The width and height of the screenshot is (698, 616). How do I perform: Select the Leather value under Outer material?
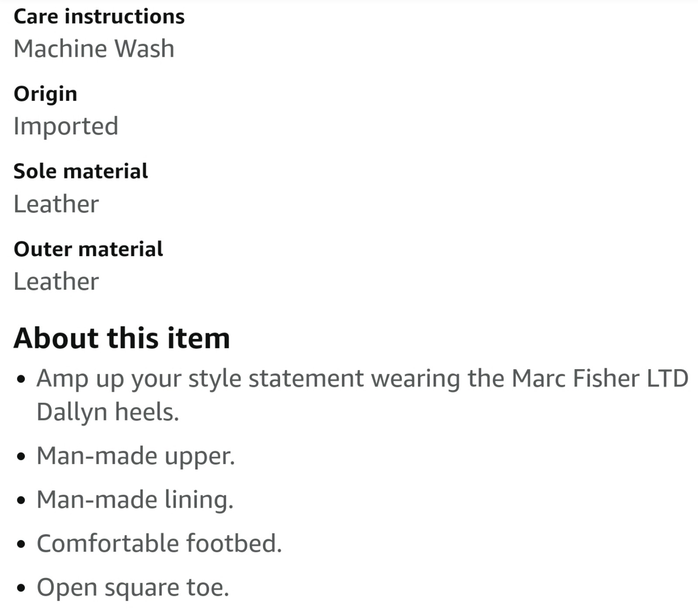[56, 281]
